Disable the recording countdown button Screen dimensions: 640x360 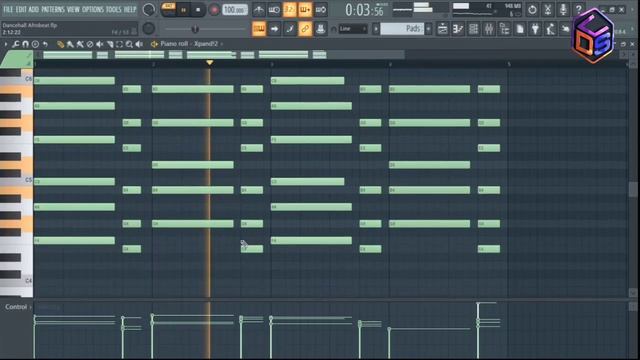pyautogui.click(x=289, y=9)
